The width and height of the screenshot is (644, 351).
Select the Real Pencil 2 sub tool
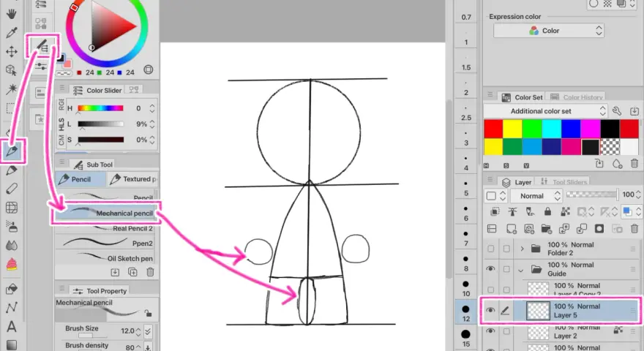[106, 228]
